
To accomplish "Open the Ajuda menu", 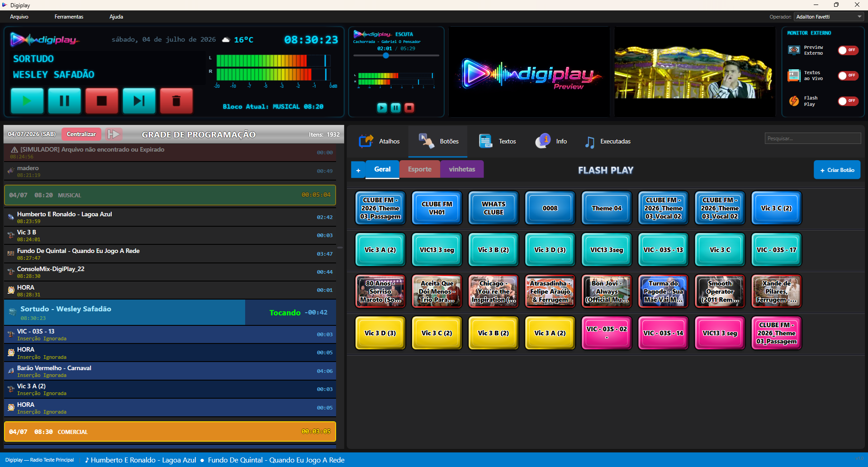I will click(x=116, y=17).
